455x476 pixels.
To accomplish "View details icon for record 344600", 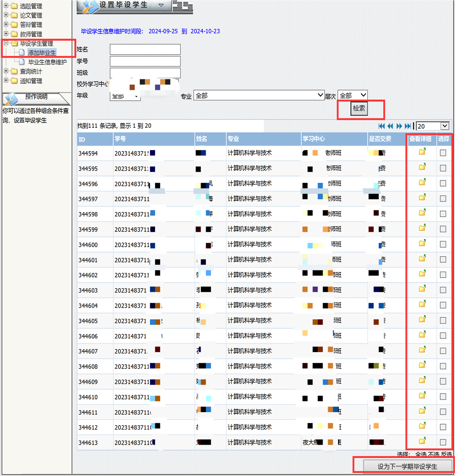I will pos(422,244).
